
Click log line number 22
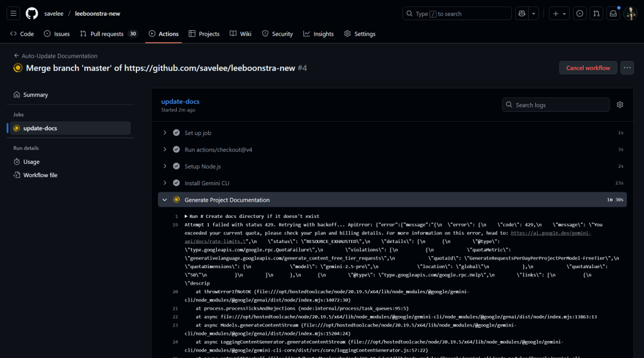[x=175, y=317]
